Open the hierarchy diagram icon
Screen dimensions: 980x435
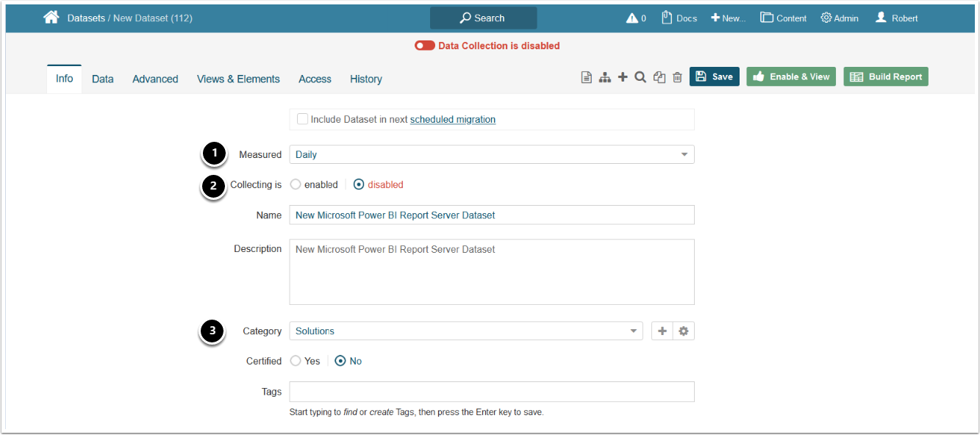click(x=604, y=77)
